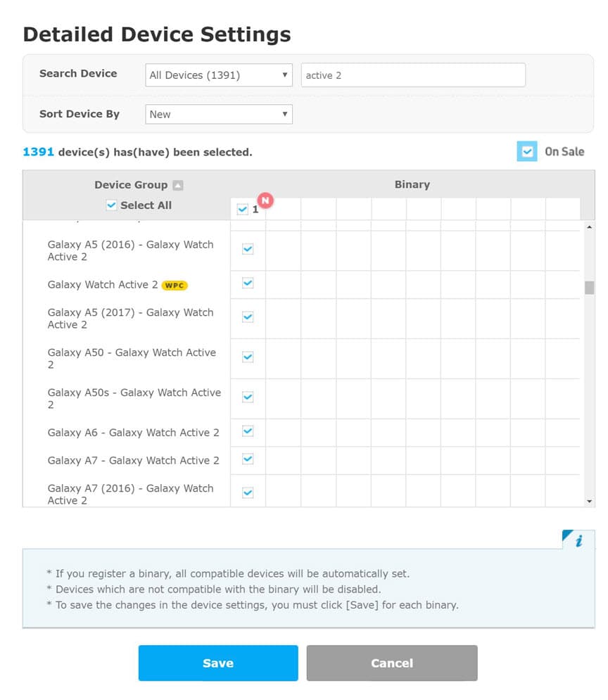
Task: Click the Save button
Action: click(218, 663)
